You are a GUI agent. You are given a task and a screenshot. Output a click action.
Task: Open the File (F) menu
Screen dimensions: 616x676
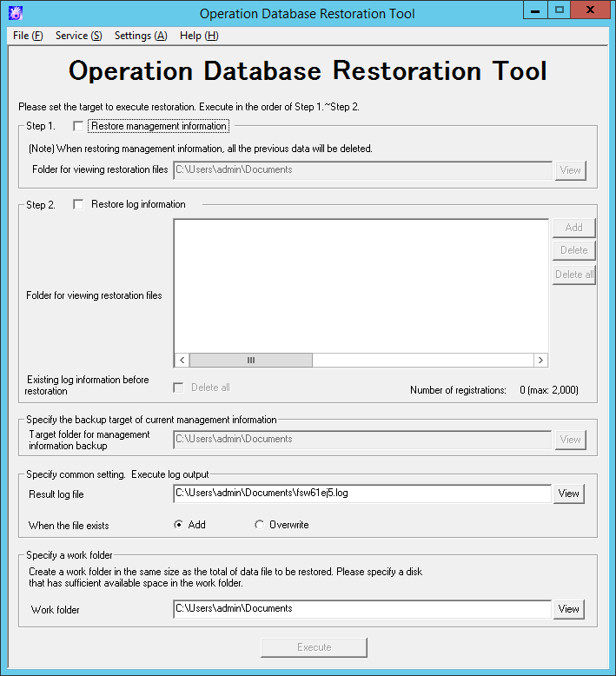(x=28, y=36)
